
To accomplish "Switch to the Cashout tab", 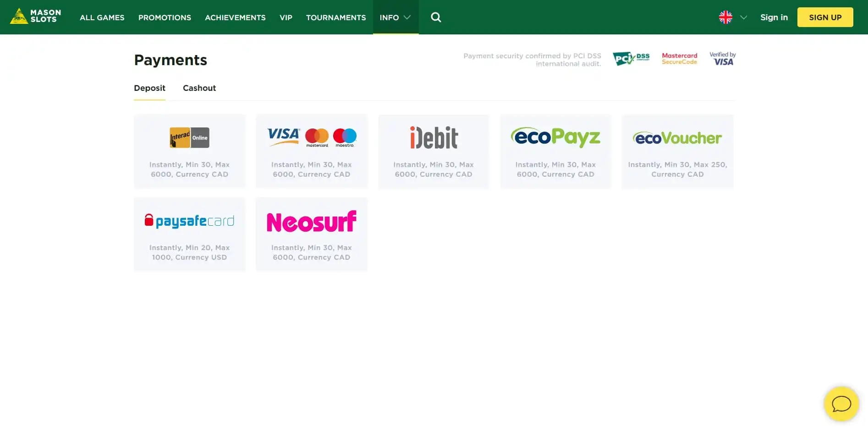I will coord(199,88).
